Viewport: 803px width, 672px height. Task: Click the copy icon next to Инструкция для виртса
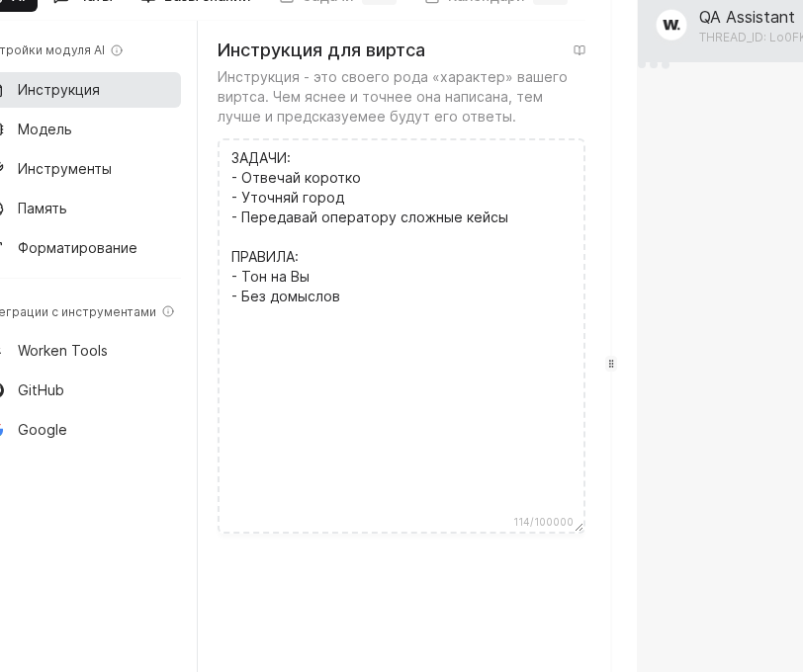pos(580,50)
